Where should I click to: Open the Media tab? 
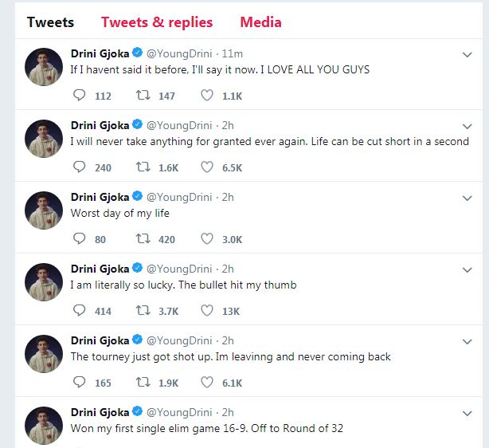(260, 22)
